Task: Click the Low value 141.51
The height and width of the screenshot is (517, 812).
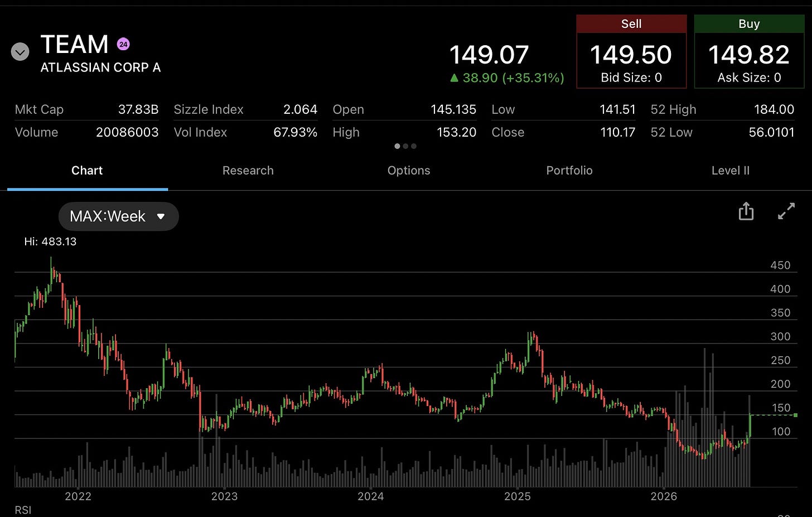Action: [x=618, y=109]
